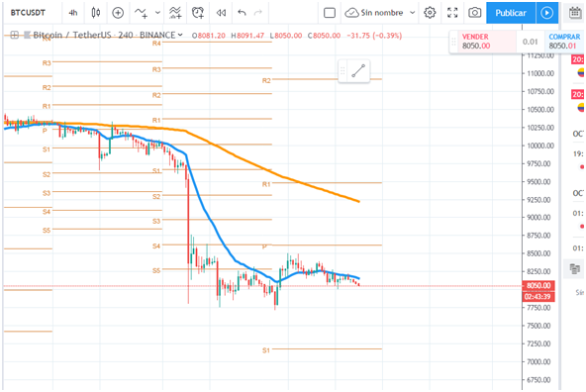Viewport: 586px width, 392px height.
Task: Open the 'Sin nombre' cloud layout name
Action: pos(374,13)
